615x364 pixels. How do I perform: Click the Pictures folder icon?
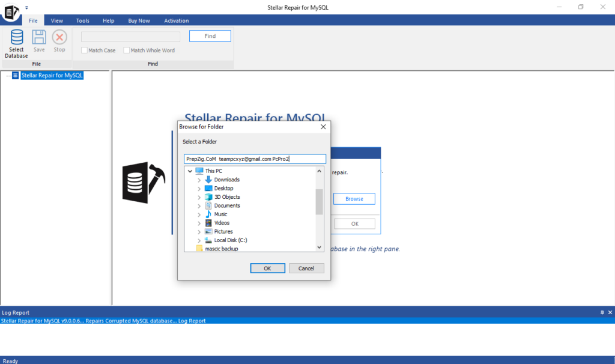click(208, 231)
